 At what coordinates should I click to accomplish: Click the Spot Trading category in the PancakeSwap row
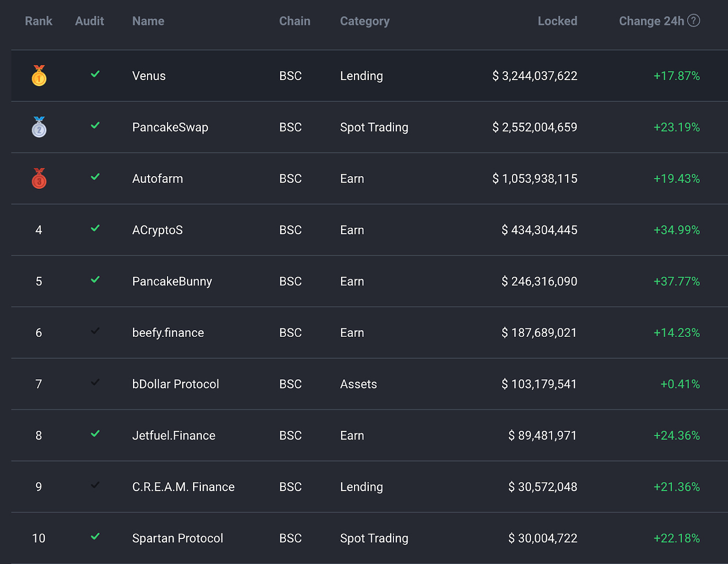tap(374, 127)
